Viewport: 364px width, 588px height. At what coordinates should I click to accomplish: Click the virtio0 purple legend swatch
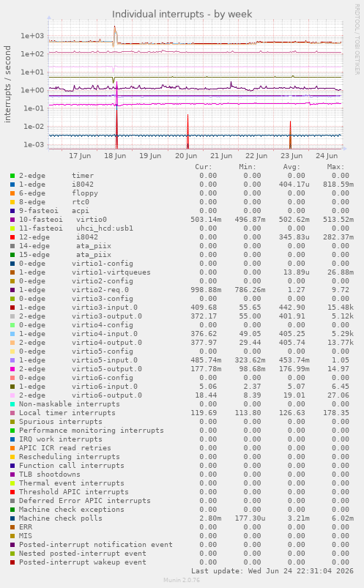click(12, 220)
